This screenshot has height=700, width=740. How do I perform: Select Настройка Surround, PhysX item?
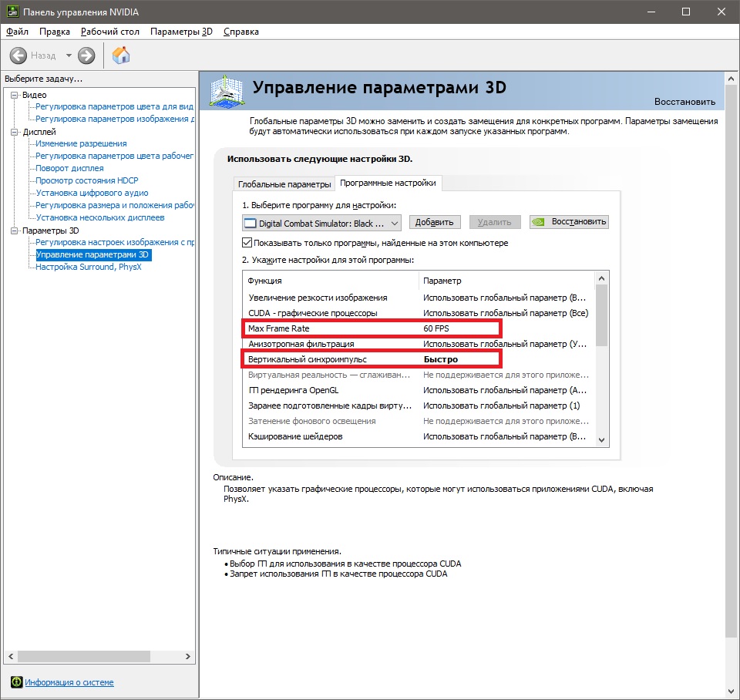pyautogui.click(x=89, y=268)
